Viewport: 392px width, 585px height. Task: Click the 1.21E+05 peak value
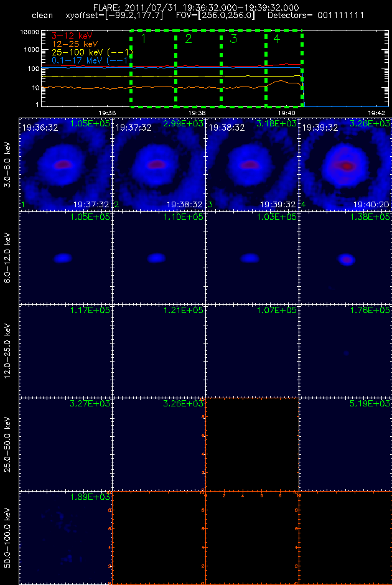[184, 310]
